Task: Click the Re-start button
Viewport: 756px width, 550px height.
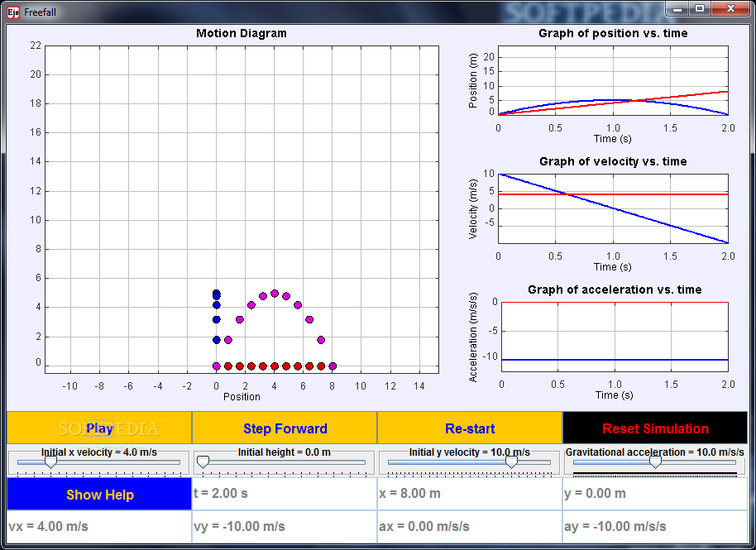Action: (470, 428)
